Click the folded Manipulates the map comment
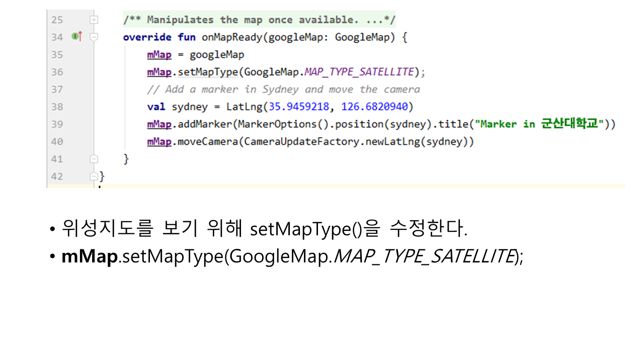The height and width of the screenshot is (362, 644). pos(259,20)
